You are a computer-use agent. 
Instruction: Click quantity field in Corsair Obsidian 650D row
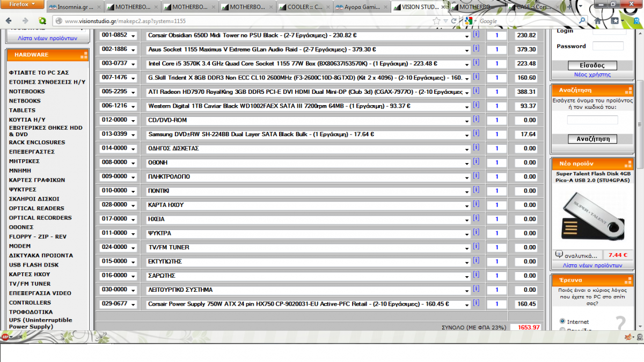497,35
